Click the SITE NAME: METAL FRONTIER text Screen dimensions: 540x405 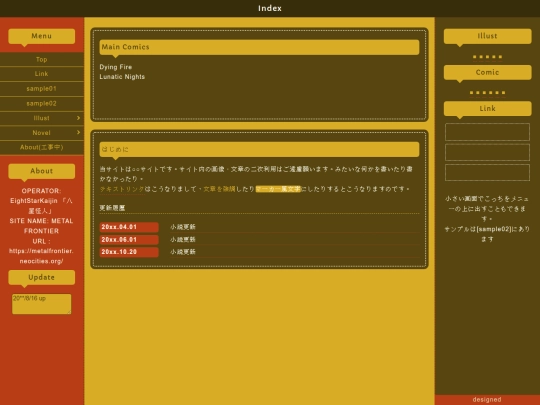[41, 226]
